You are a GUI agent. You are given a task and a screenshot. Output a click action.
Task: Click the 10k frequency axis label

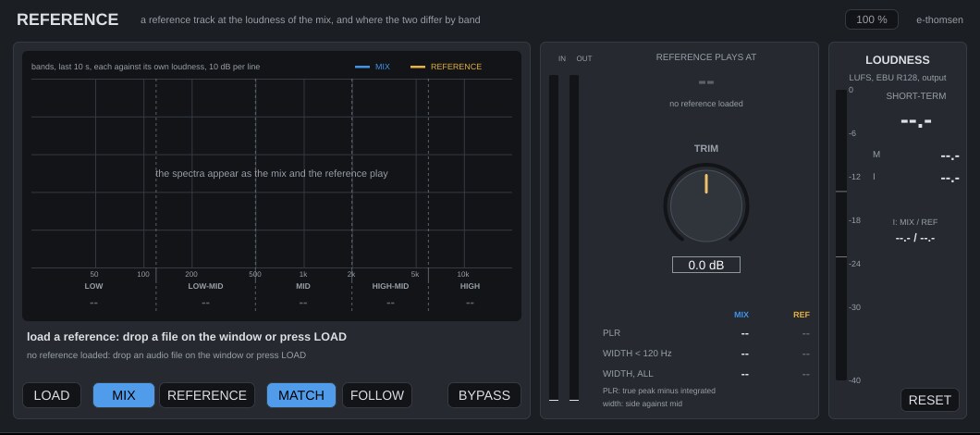[x=463, y=274]
